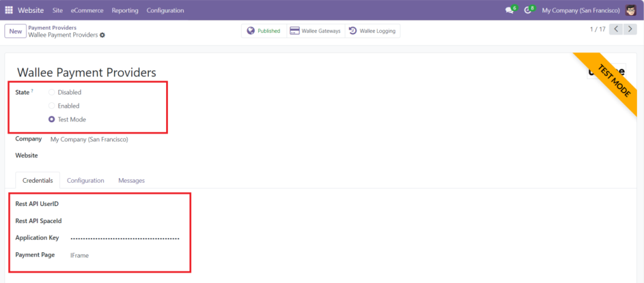Open the activities clock icon

pyautogui.click(x=528, y=10)
